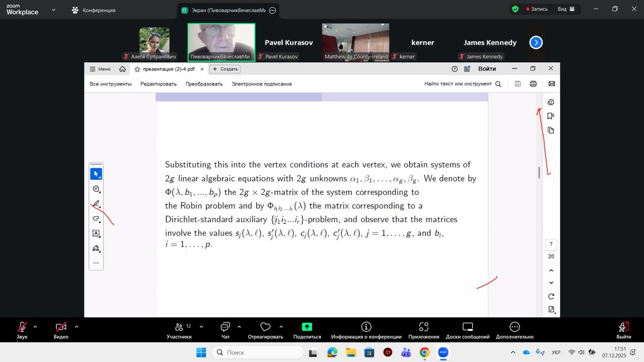Expand reactions options arrow next to Отреагировать
This screenshot has height=362, width=644.
pyautogui.click(x=281, y=327)
